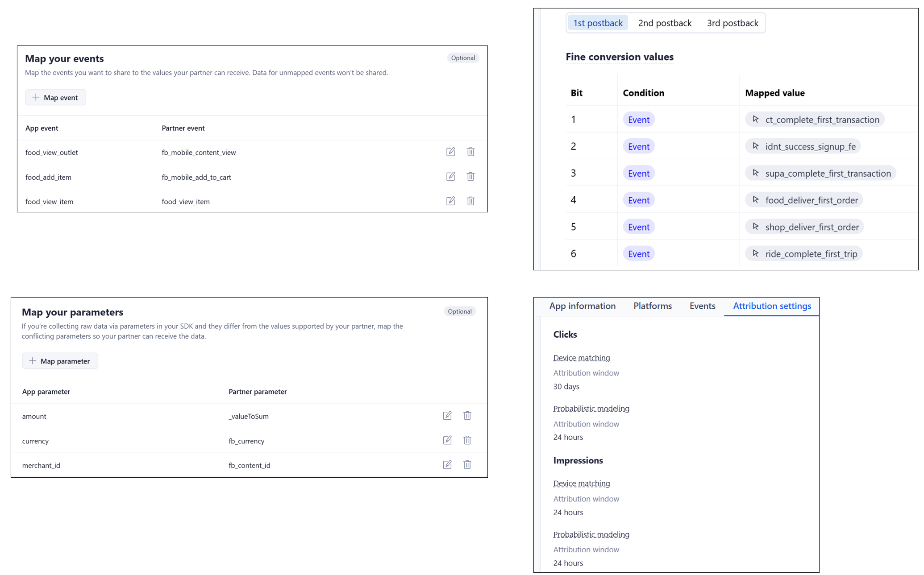Click the Condition column header

(643, 93)
